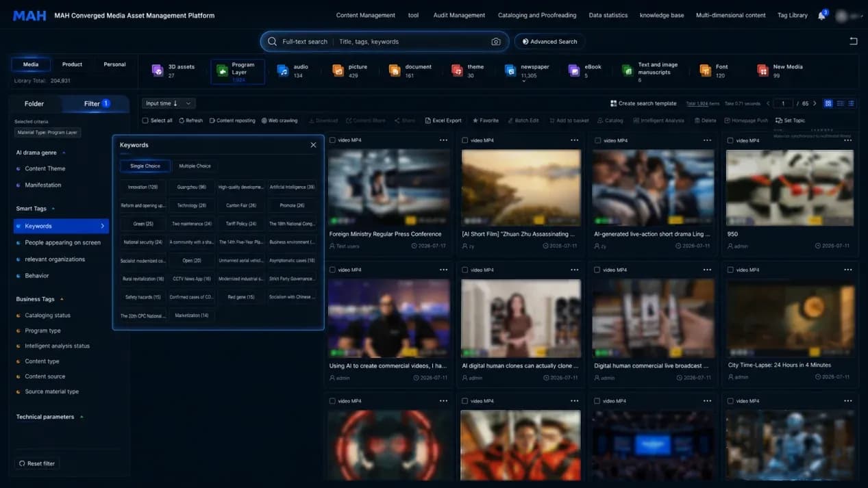Select the New Media category icon

(762, 70)
